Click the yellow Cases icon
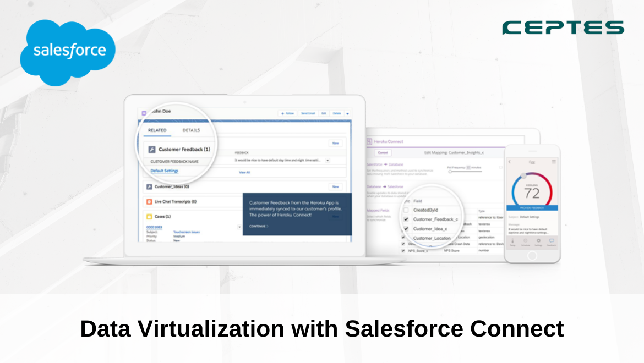 click(149, 216)
